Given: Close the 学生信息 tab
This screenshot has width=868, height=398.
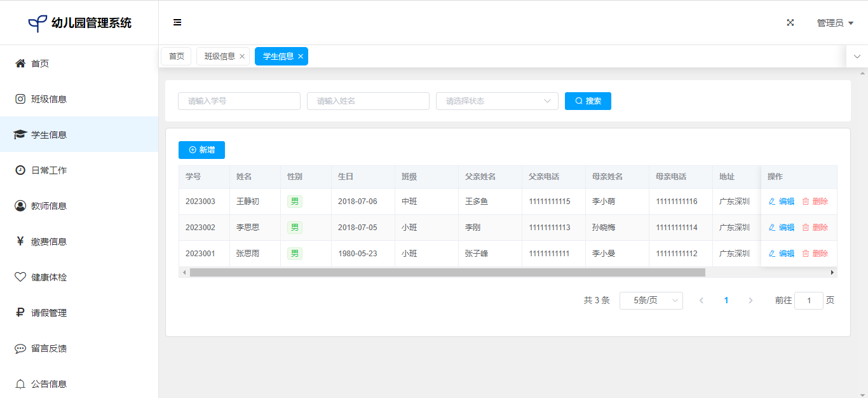Looking at the screenshot, I should tap(301, 57).
